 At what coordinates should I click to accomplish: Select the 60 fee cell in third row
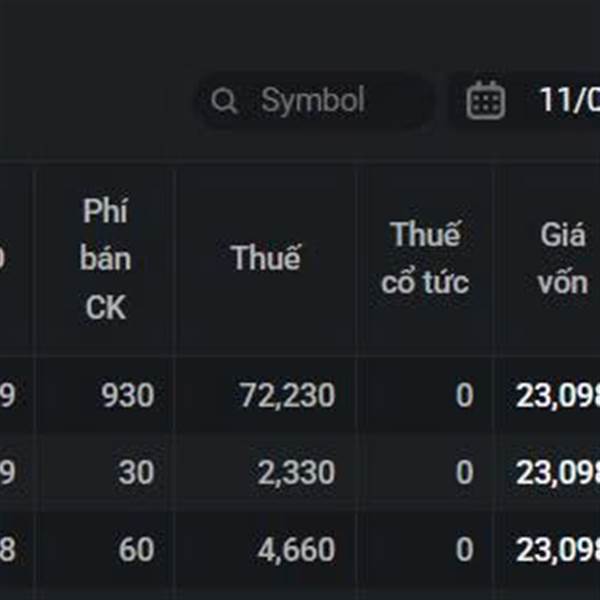[136, 549]
